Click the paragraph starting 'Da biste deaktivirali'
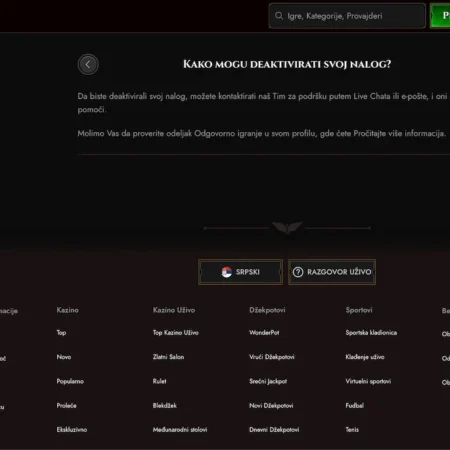Image resolution: width=450 pixels, height=450 pixels. tap(263, 103)
